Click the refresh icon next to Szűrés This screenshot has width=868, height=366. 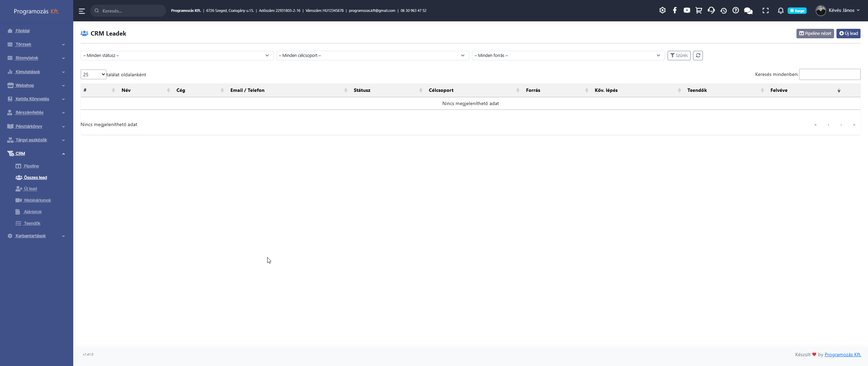point(698,55)
